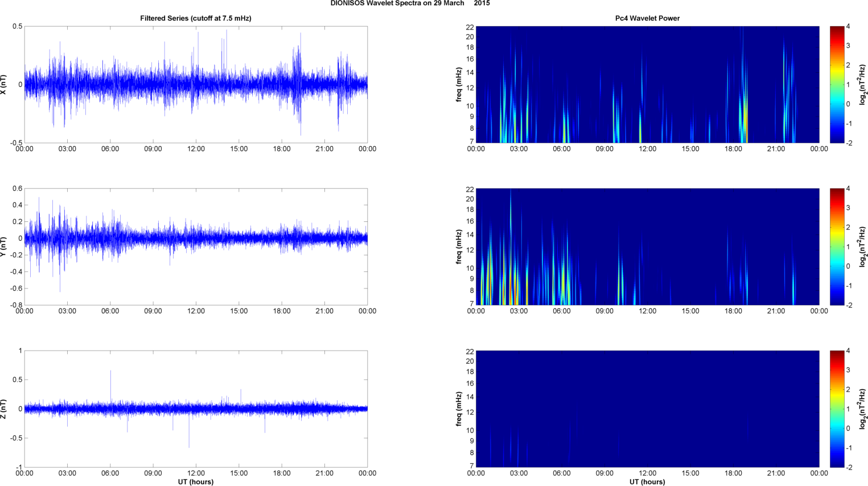The height and width of the screenshot is (486, 868).
Task: Click the 'freq (mHz)' label of the bottom spectrogram
Action: [x=459, y=409]
